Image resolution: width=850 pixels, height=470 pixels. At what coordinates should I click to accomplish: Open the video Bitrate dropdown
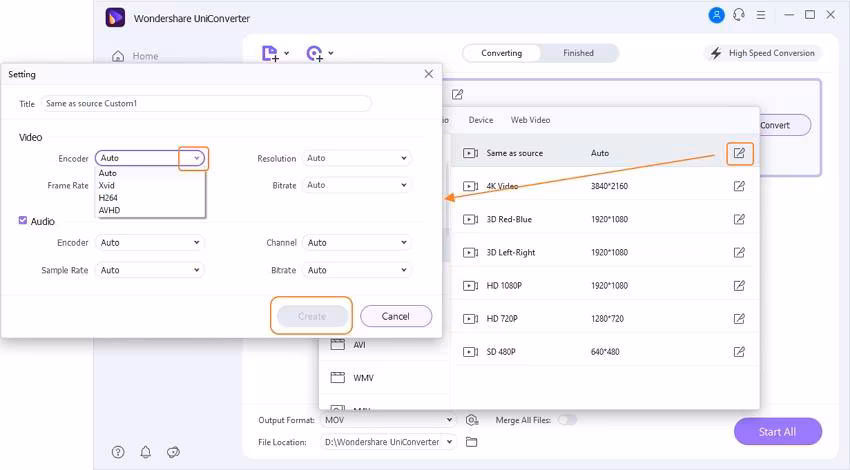[x=356, y=185]
